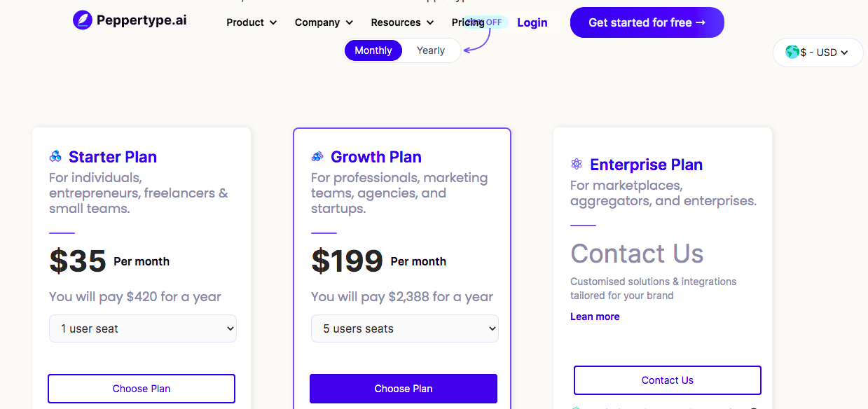Click the Growth Plan icon
Image resolution: width=868 pixels, height=409 pixels.
click(317, 156)
